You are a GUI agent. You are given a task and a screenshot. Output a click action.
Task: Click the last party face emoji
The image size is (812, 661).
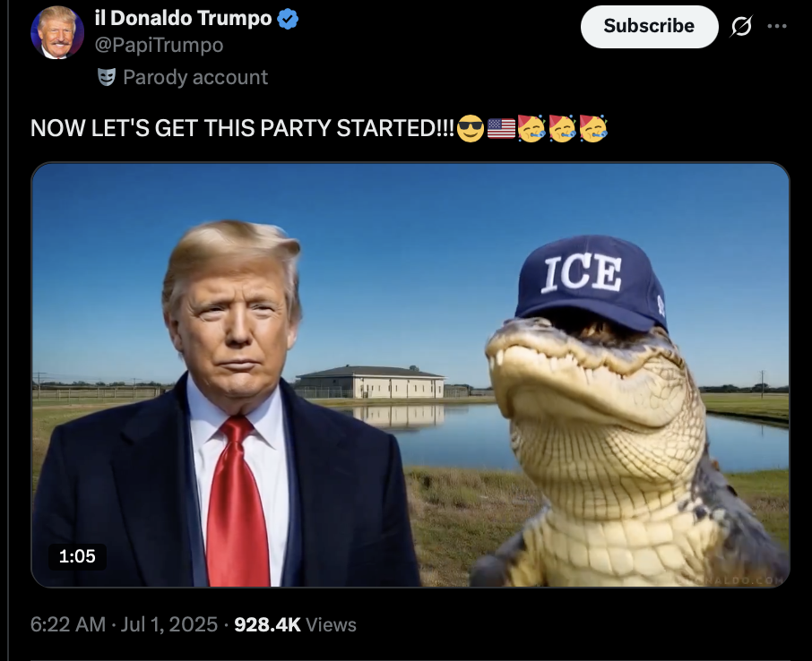(593, 128)
